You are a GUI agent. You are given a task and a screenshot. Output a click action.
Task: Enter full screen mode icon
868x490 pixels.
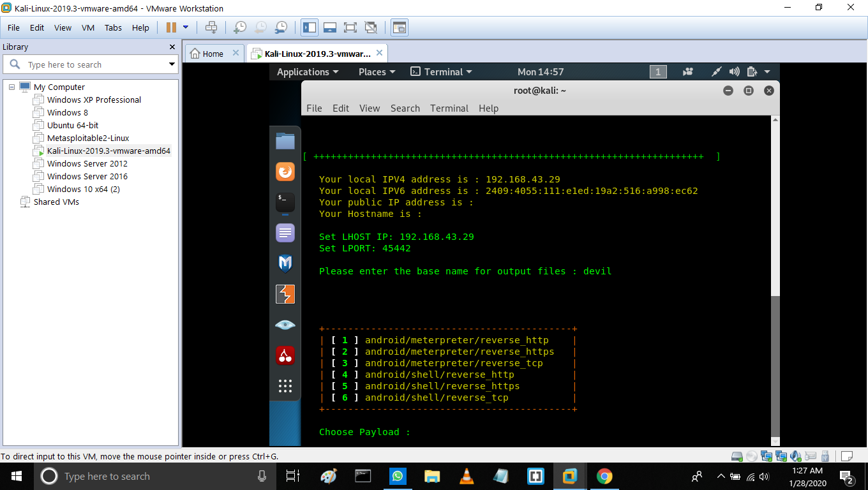(x=350, y=27)
